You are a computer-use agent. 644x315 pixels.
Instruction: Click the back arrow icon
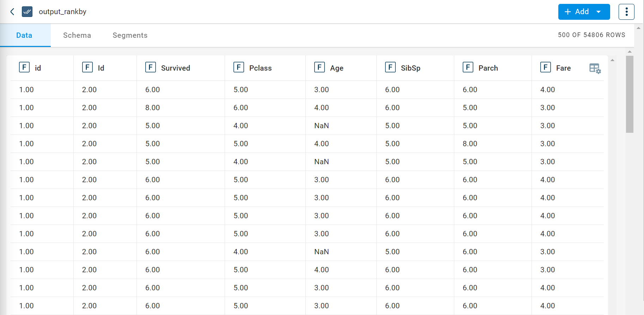[12, 12]
